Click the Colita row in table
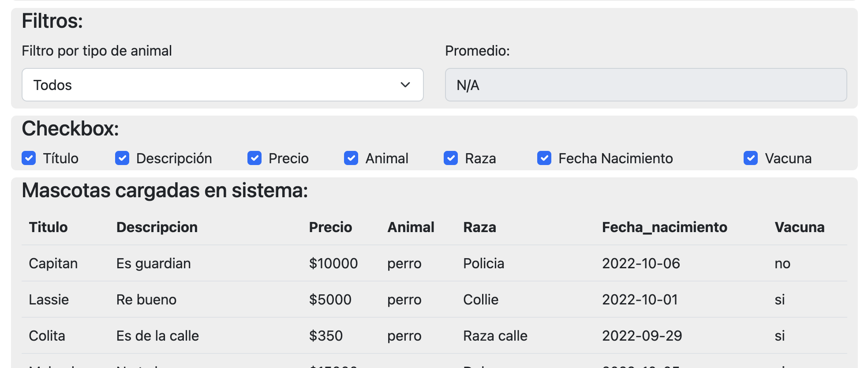 click(x=47, y=336)
